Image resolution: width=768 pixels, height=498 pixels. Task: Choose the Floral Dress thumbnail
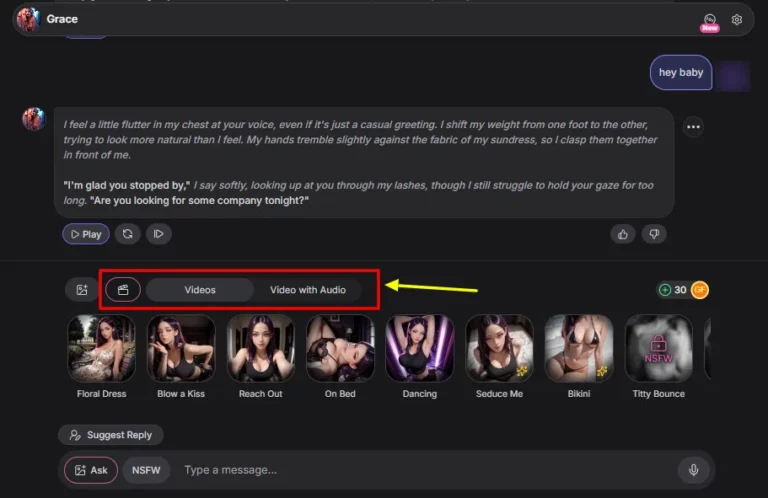(101, 348)
